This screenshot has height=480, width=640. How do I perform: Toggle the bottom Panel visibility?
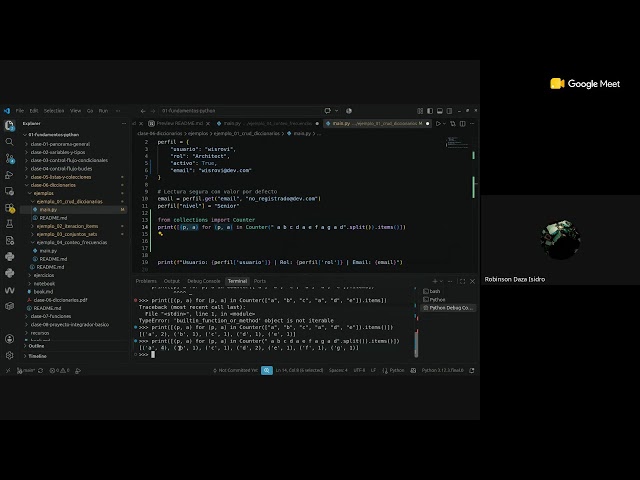point(440,111)
